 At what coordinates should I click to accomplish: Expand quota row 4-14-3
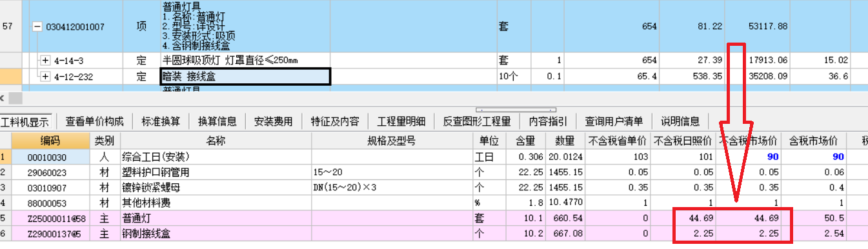coord(46,60)
